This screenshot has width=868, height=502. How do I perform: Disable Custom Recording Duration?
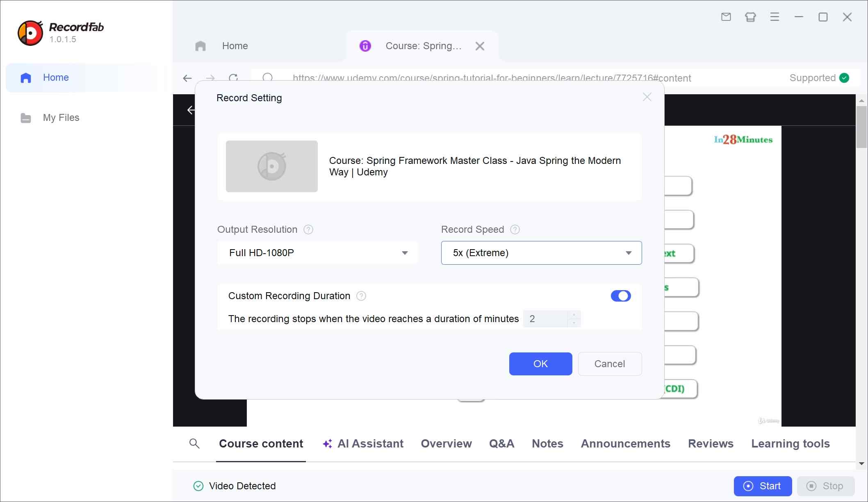pos(621,296)
